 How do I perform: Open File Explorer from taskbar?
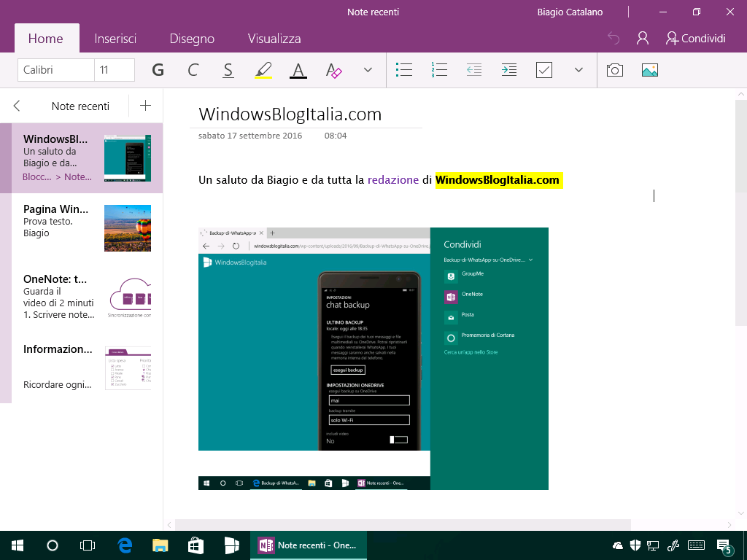[160, 545]
